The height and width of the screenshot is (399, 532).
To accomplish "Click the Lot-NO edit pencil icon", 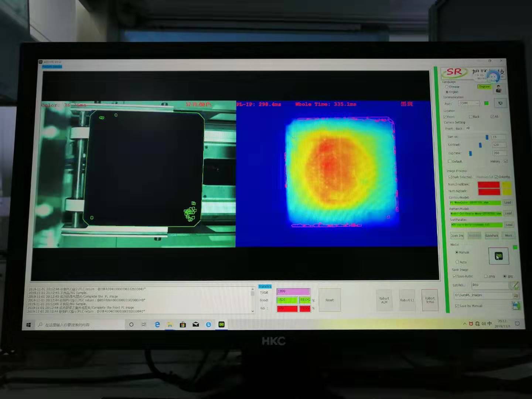I will 515,285.
